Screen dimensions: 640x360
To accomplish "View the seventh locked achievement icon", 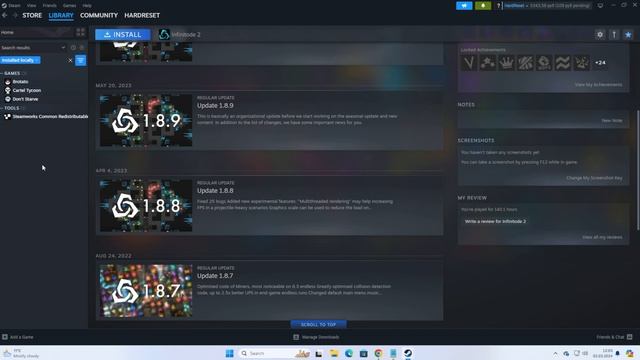I will pos(582,63).
